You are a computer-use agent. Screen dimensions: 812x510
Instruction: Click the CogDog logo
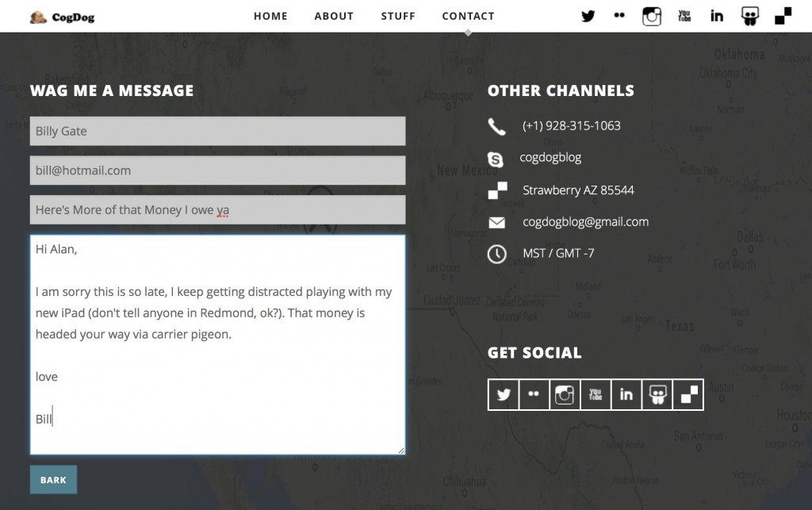[x=63, y=17]
